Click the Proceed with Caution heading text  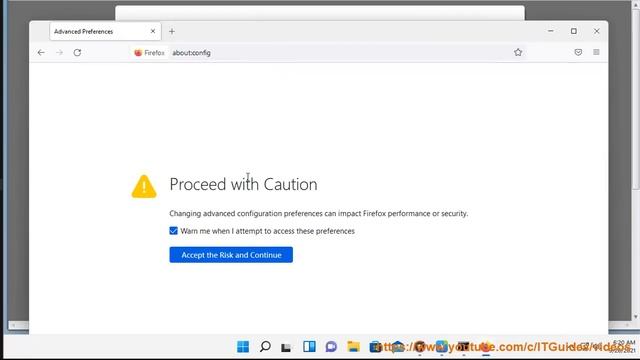point(243,184)
